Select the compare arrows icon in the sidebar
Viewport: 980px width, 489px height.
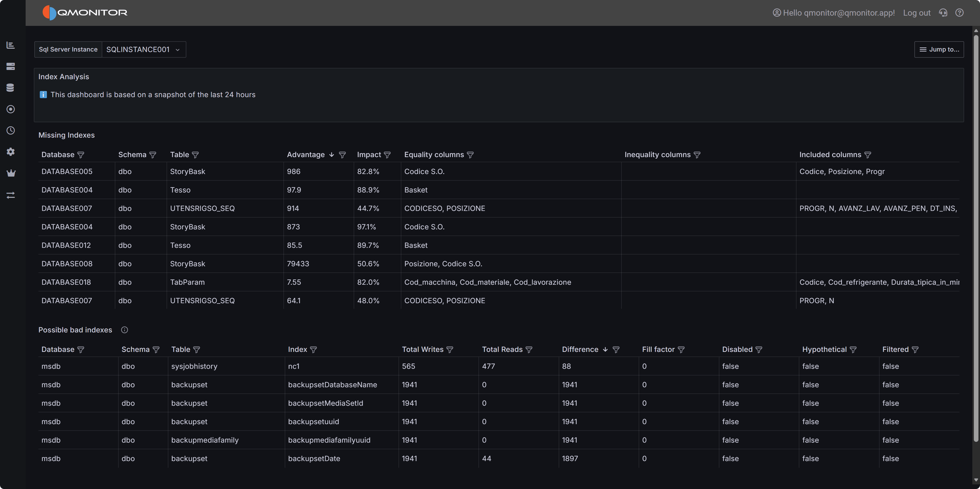point(11,195)
